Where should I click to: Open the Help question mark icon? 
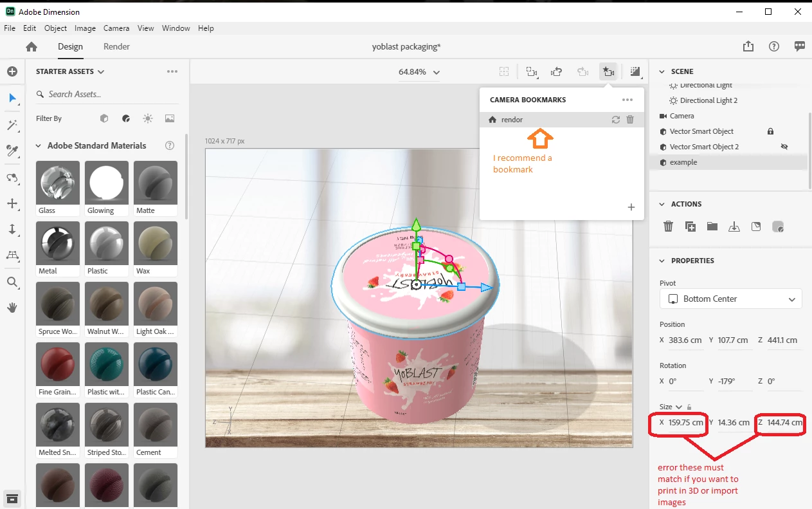774,46
